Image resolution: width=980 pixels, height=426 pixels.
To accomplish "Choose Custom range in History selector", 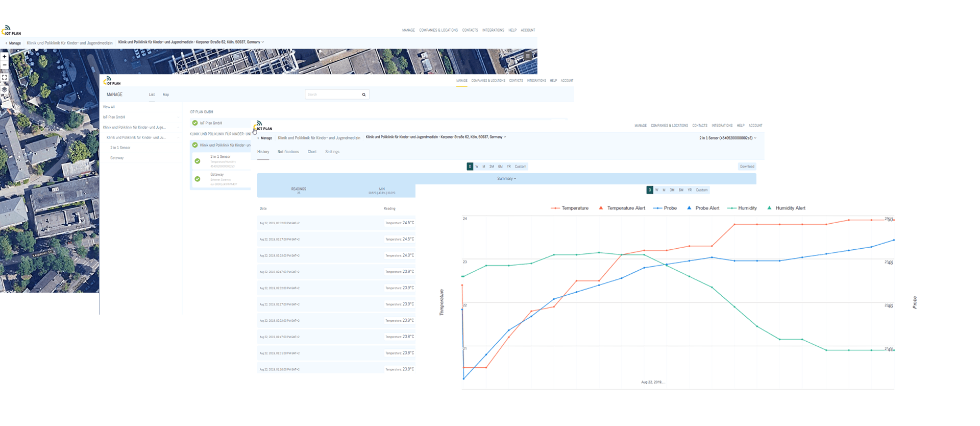I will (521, 167).
